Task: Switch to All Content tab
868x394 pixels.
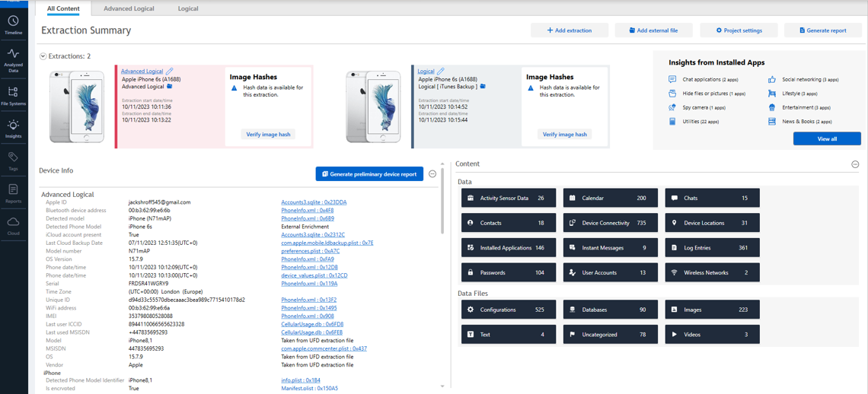Action: (x=63, y=8)
